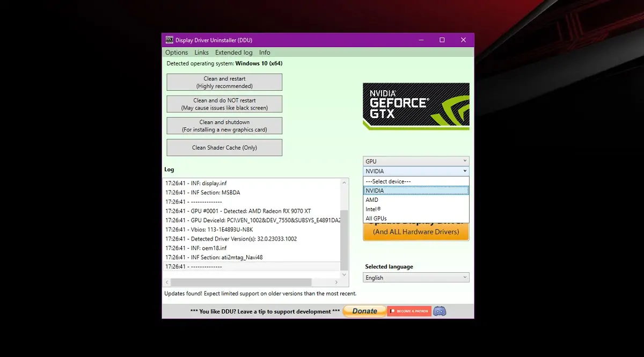The height and width of the screenshot is (357, 644).
Task: Click the orange ALL Hardware Drivers banner
Action: pyautogui.click(x=416, y=231)
